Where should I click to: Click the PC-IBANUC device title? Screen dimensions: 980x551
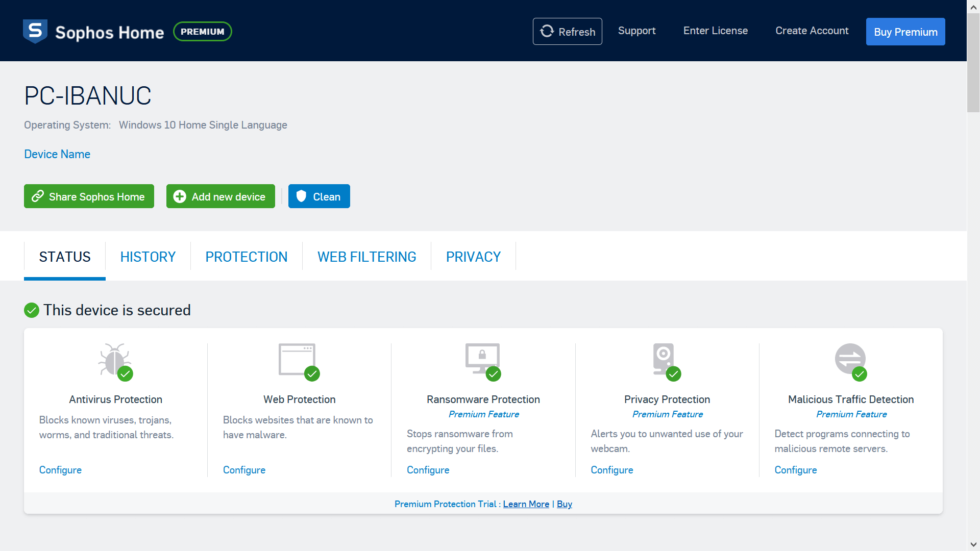pyautogui.click(x=88, y=96)
